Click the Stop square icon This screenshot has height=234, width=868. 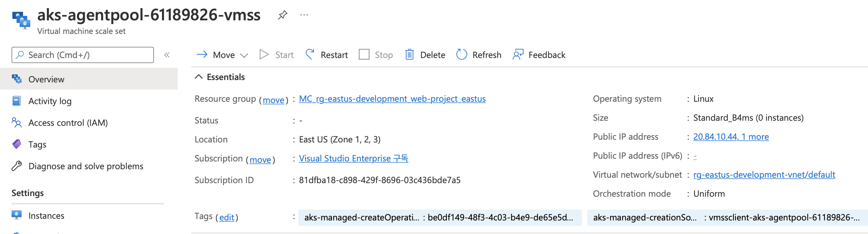[364, 54]
